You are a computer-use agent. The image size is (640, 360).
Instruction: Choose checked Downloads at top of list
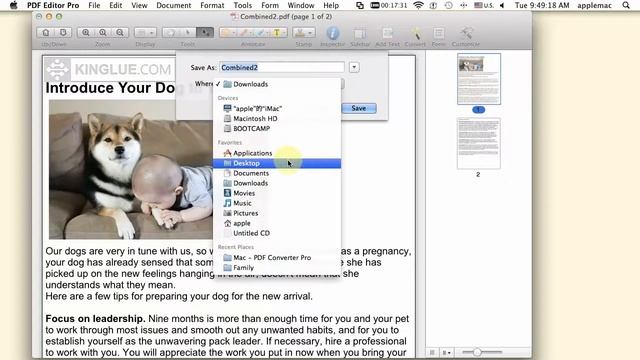click(277, 84)
